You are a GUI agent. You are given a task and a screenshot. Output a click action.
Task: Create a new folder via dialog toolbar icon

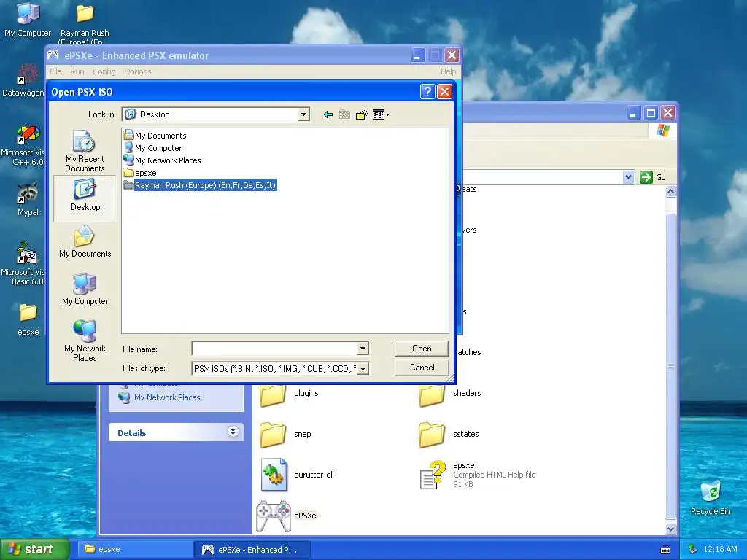(362, 114)
